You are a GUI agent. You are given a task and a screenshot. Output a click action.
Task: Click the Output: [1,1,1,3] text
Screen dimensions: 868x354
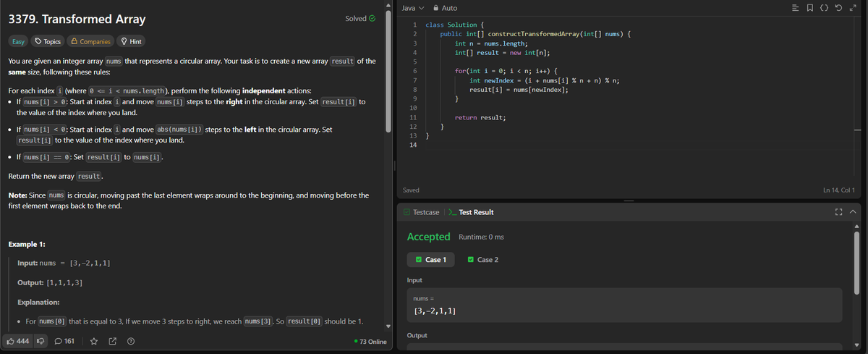tap(49, 282)
